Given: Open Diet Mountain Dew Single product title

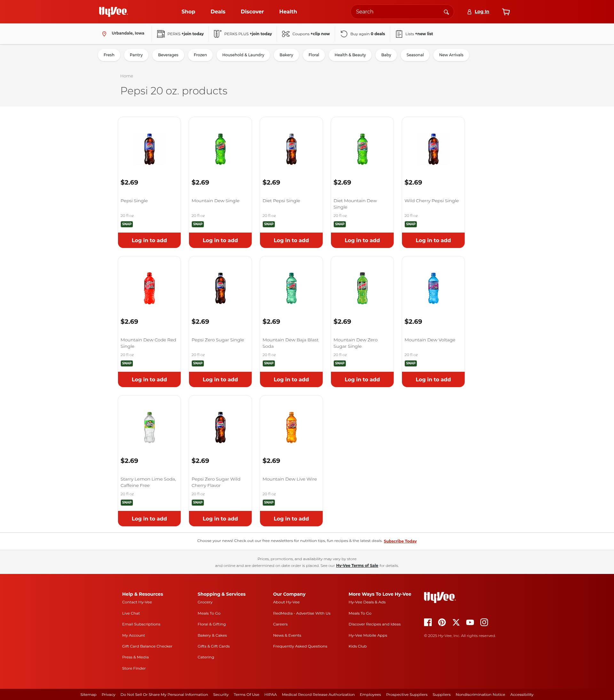Looking at the screenshot, I should (355, 204).
